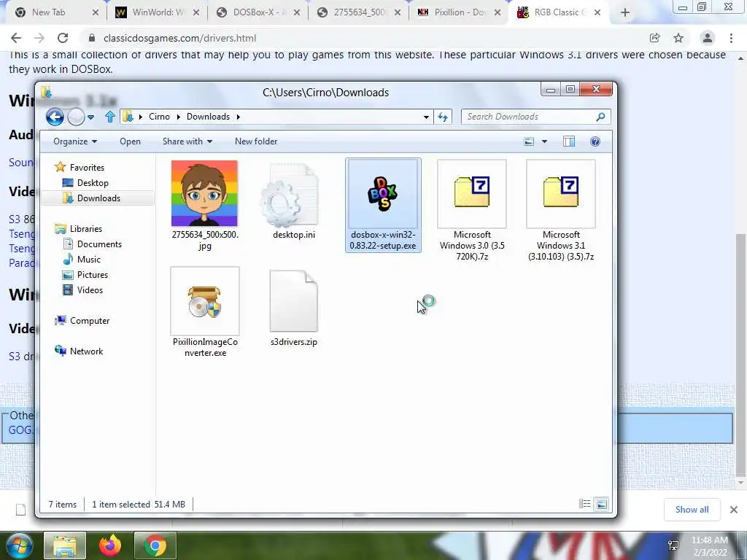Expand the arrow after the Downloads breadcrumb
This screenshot has width=747, height=560.
[239, 117]
